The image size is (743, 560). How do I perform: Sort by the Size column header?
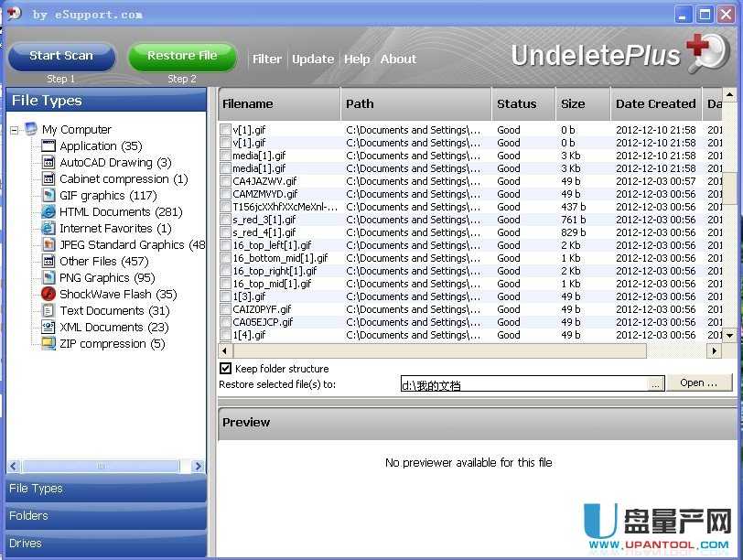[x=583, y=104]
